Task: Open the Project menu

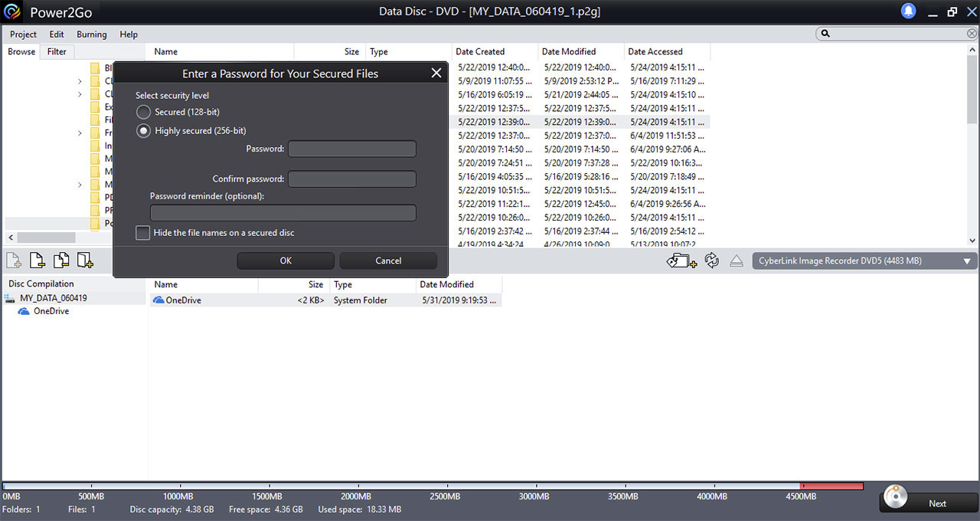Action: point(23,34)
